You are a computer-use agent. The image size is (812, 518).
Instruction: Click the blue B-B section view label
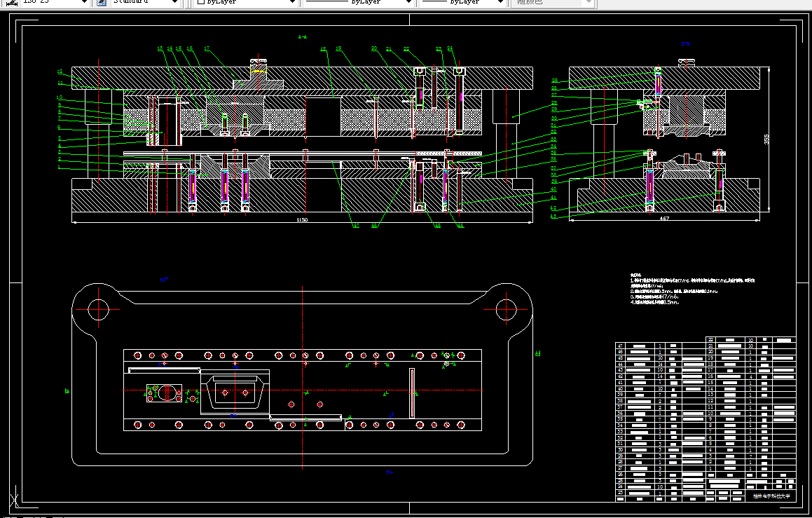(x=685, y=44)
